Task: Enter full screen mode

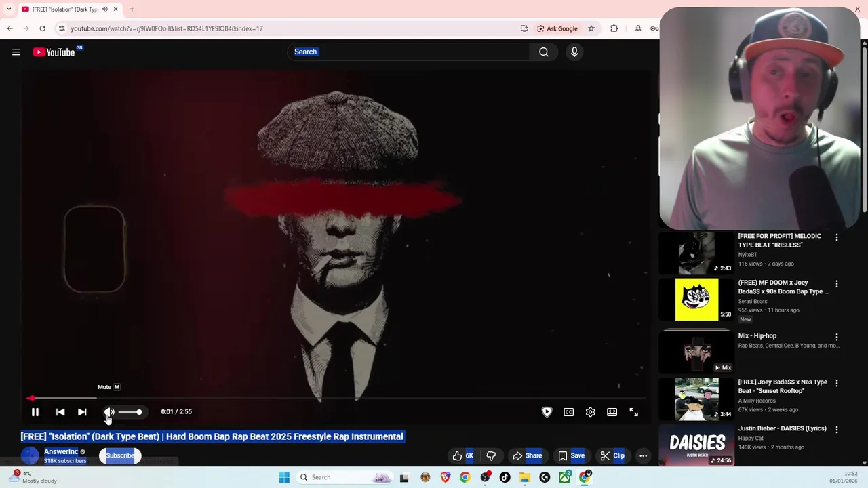Action: [x=634, y=412]
